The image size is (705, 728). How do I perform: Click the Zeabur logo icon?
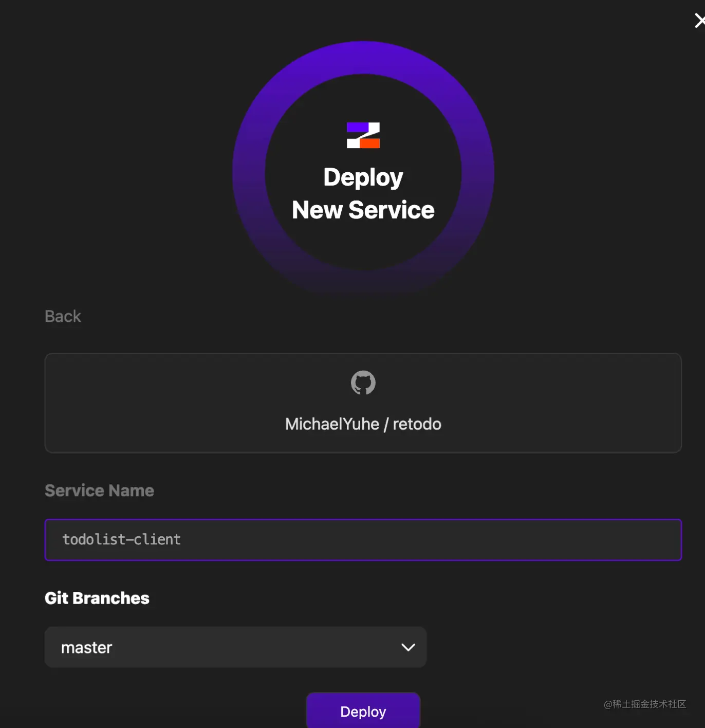click(x=363, y=135)
